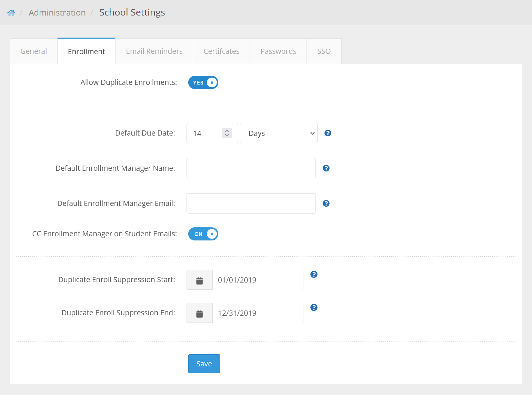
Task: Click the Default Enrollment Manager Name field
Action: click(251, 168)
